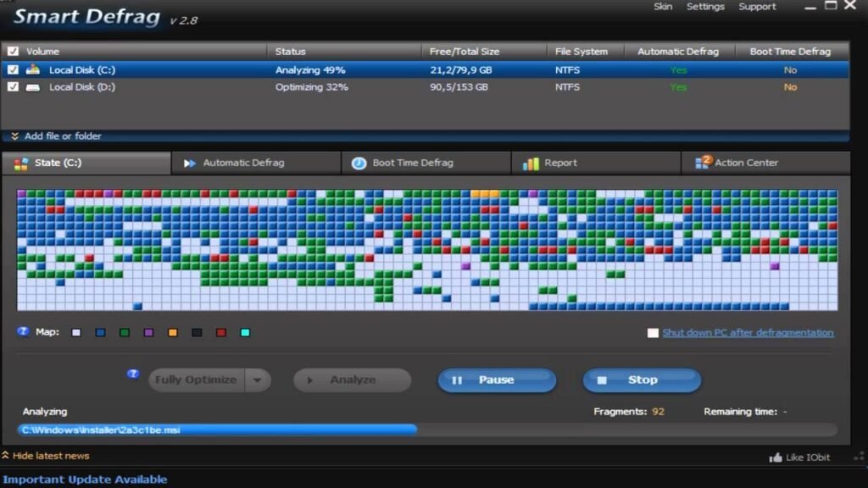Image resolution: width=868 pixels, height=488 pixels.
Task: Switch to the Boot Time Defrag tab
Action: [426, 164]
